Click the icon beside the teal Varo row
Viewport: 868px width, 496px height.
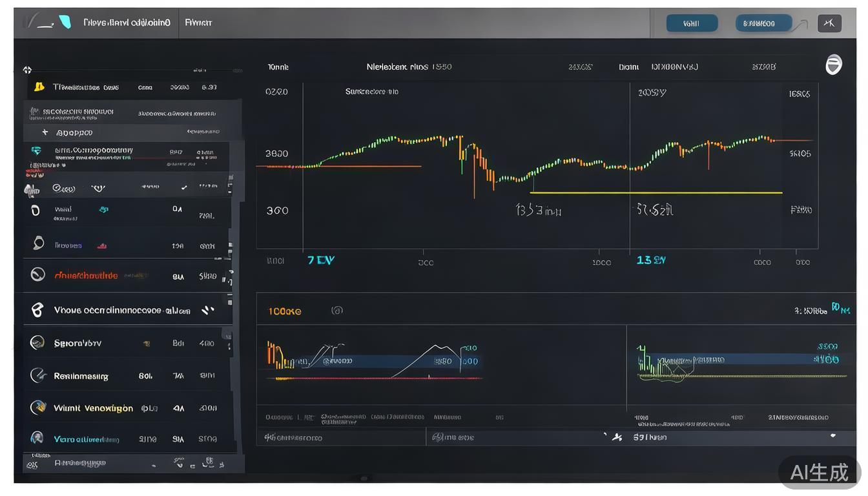(37, 438)
